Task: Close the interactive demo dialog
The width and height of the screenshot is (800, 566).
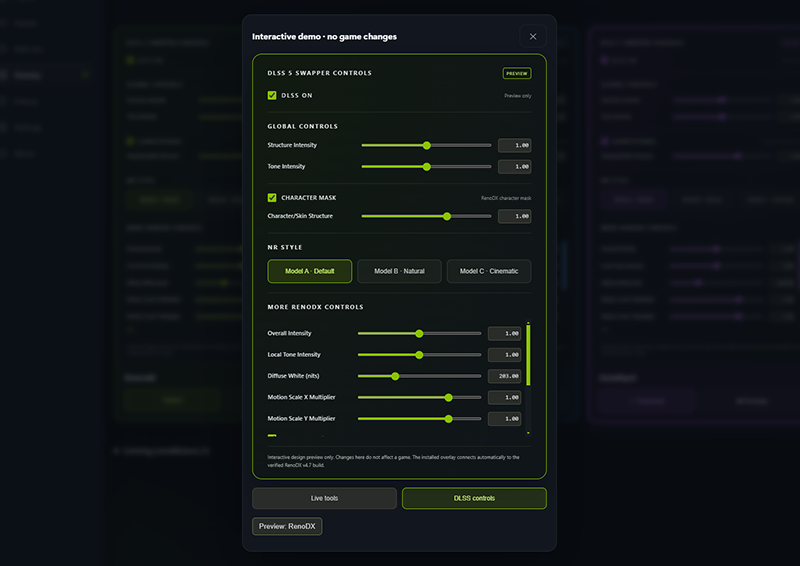Action: [x=533, y=37]
